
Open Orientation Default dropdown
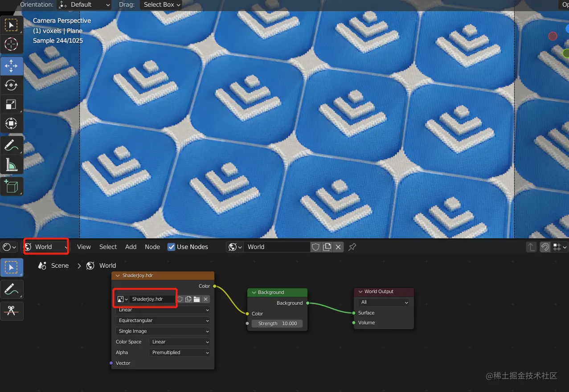84,4
